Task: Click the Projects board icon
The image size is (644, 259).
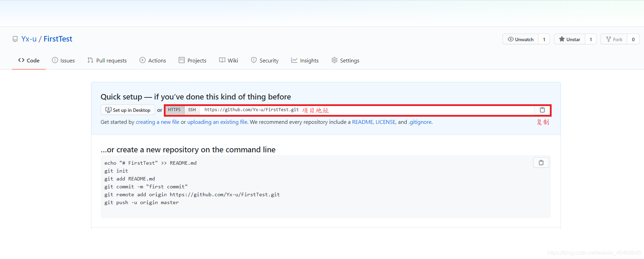Action: pos(182,60)
